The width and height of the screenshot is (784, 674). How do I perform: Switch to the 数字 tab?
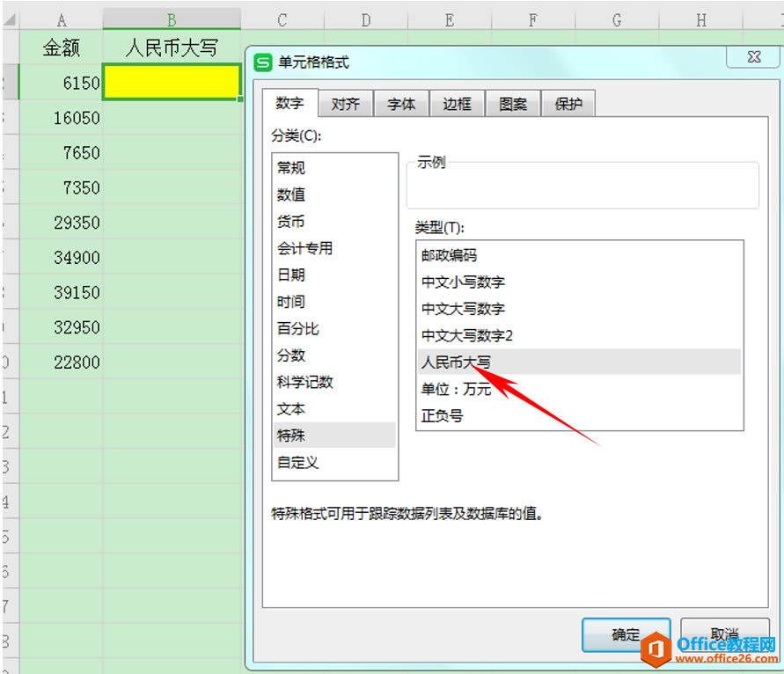point(289,103)
